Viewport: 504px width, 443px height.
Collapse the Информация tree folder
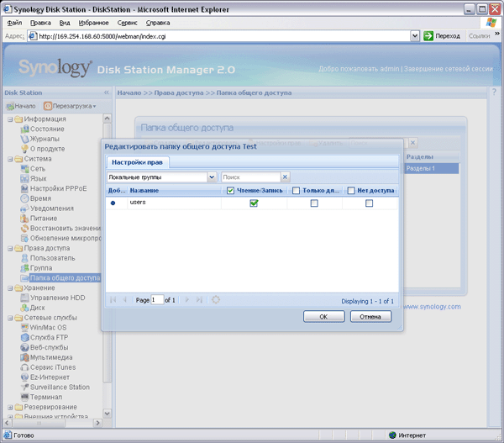pyautogui.click(x=10, y=119)
